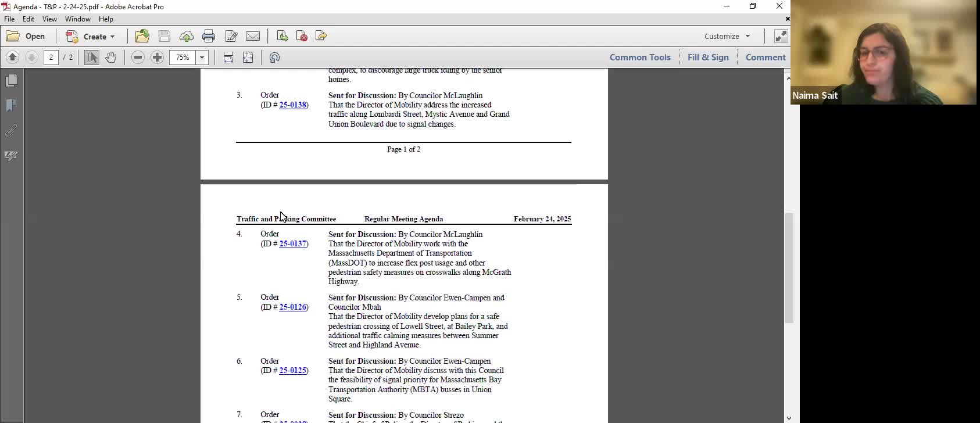Image resolution: width=980 pixels, height=423 pixels.
Task: Open the Customize toolbar dropdown
Action: pos(727,36)
